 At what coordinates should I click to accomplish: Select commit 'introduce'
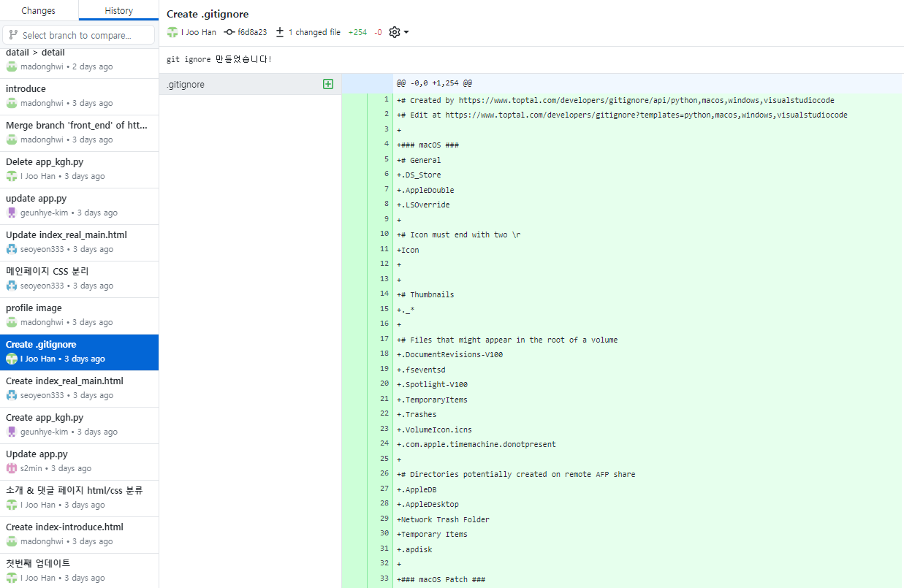click(x=79, y=96)
